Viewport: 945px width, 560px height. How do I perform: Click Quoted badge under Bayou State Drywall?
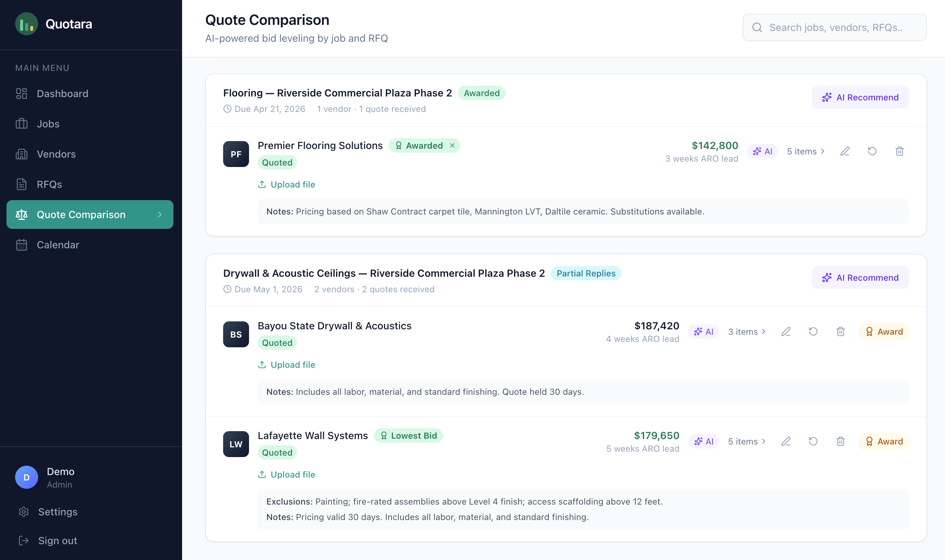point(277,343)
